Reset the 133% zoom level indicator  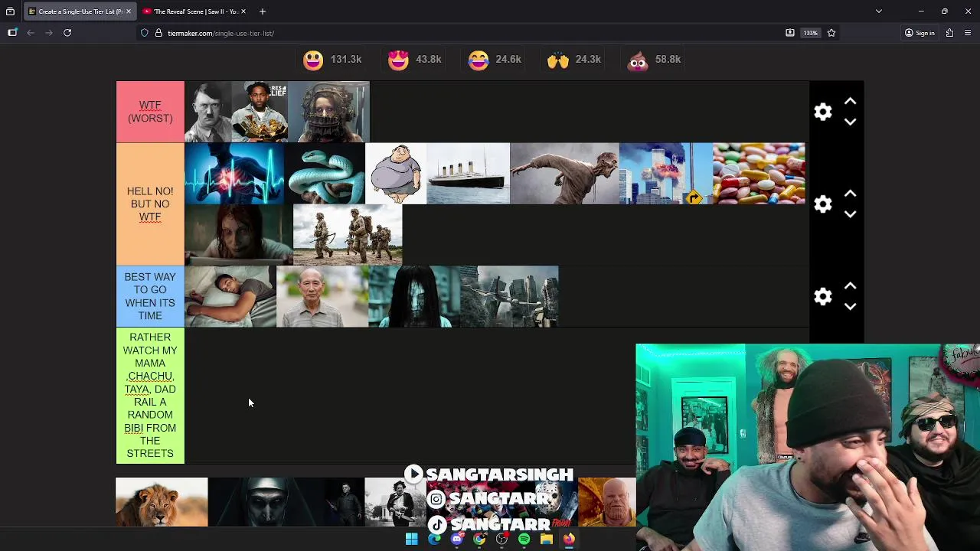[x=810, y=33]
